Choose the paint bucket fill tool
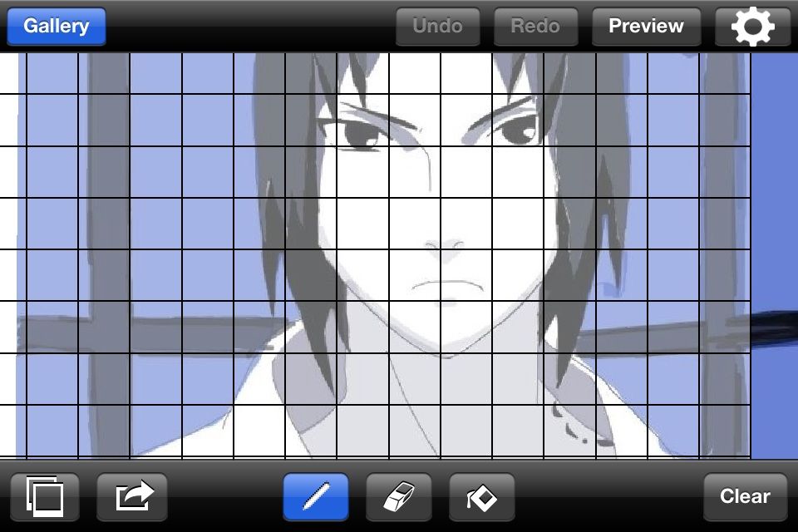This screenshot has height=532, width=798. coord(481,496)
